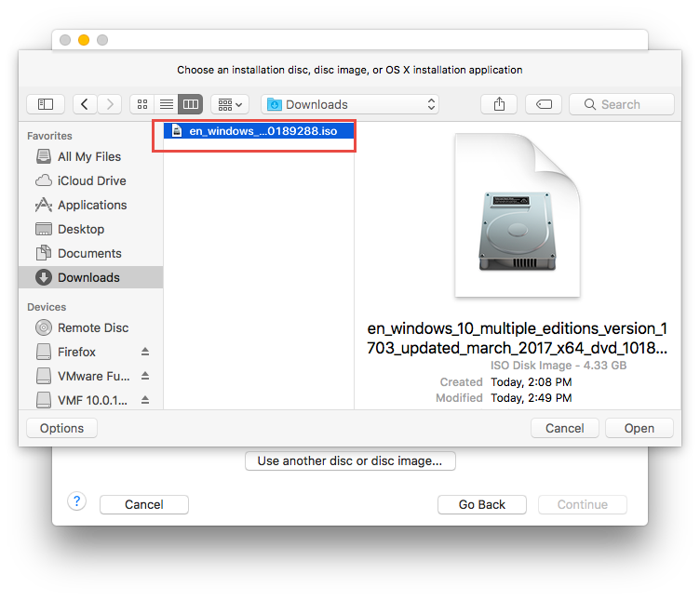This screenshot has height=600, width=700.
Task: Cancel in the background installer window
Action: [x=144, y=504]
